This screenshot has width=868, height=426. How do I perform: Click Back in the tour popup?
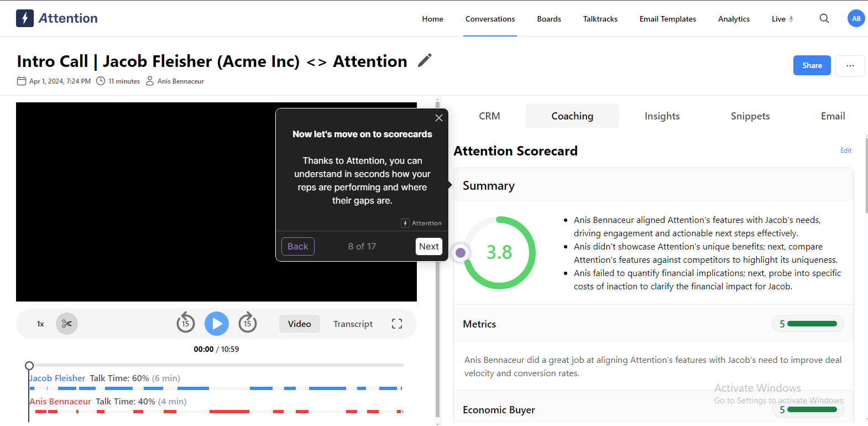coord(298,246)
